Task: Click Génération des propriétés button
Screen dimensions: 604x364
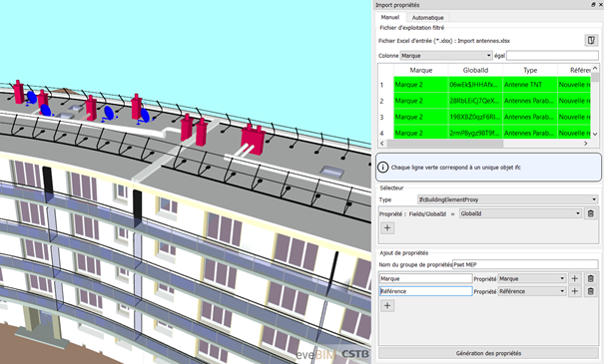Action: click(488, 353)
